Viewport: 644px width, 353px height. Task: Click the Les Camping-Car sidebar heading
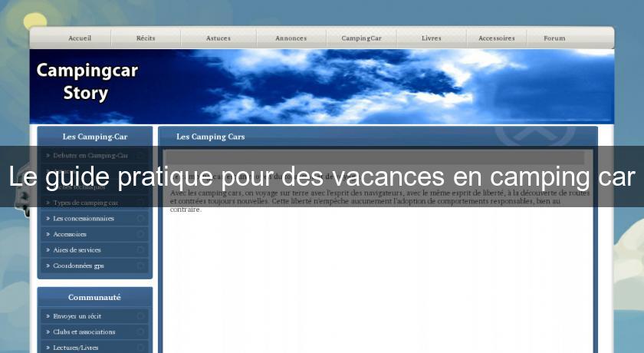click(95, 137)
